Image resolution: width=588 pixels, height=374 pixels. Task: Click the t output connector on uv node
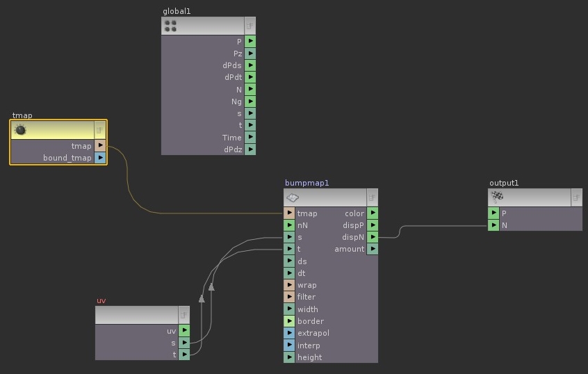click(184, 355)
